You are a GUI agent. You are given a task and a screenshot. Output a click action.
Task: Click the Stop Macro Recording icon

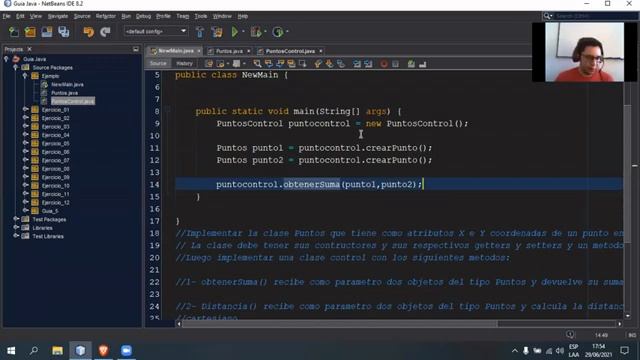click(395, 64)
